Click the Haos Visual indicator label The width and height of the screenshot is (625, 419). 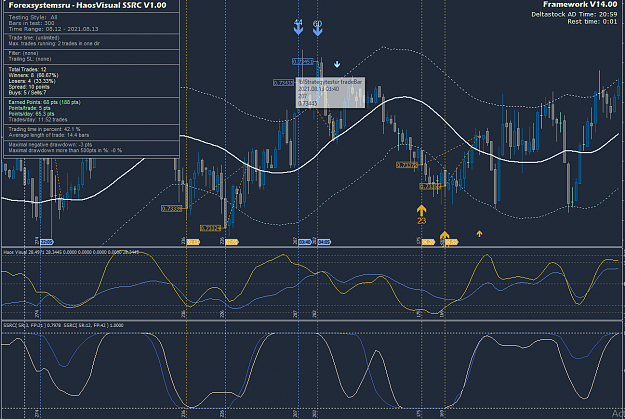click(71, 252)
